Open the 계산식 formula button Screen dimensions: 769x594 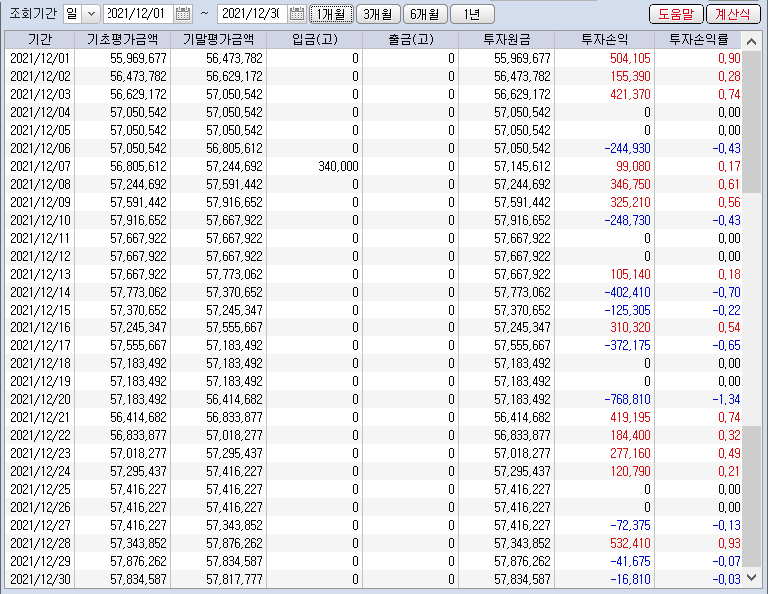tap(733, 14)
